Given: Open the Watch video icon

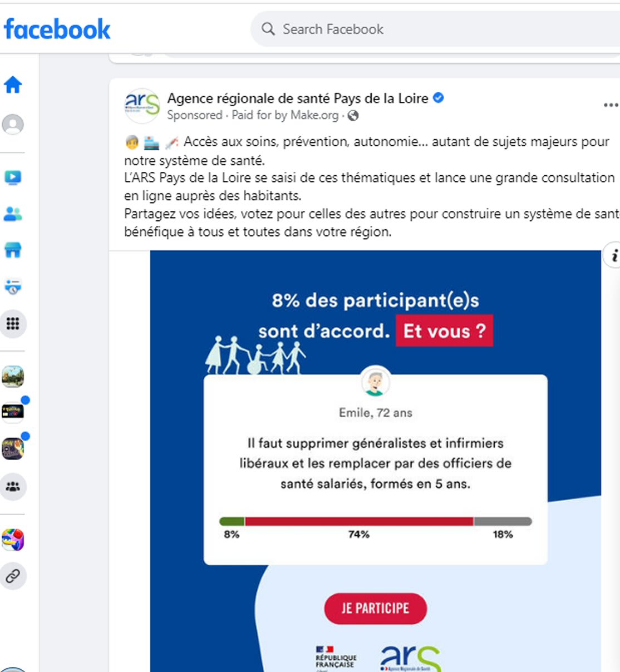Looking at the screenshot, I should tap(13, 177).
